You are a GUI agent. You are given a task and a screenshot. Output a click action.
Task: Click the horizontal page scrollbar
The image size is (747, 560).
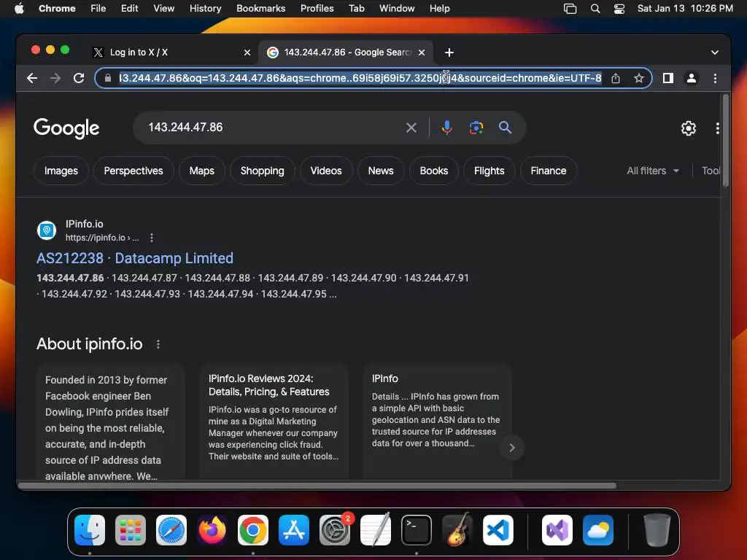point(317,486)
